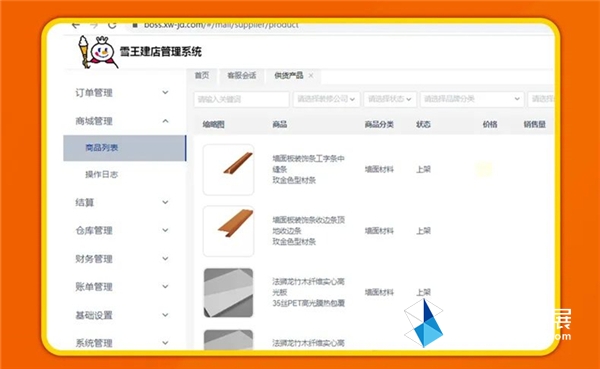Click the browser forward arrow
Viewport: 600px width, 369px height.
point(94,25)
